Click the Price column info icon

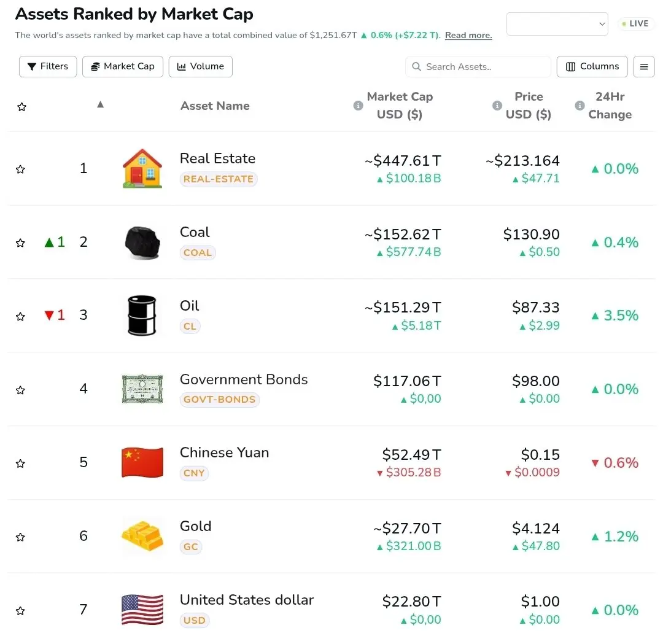click(497, 106)
